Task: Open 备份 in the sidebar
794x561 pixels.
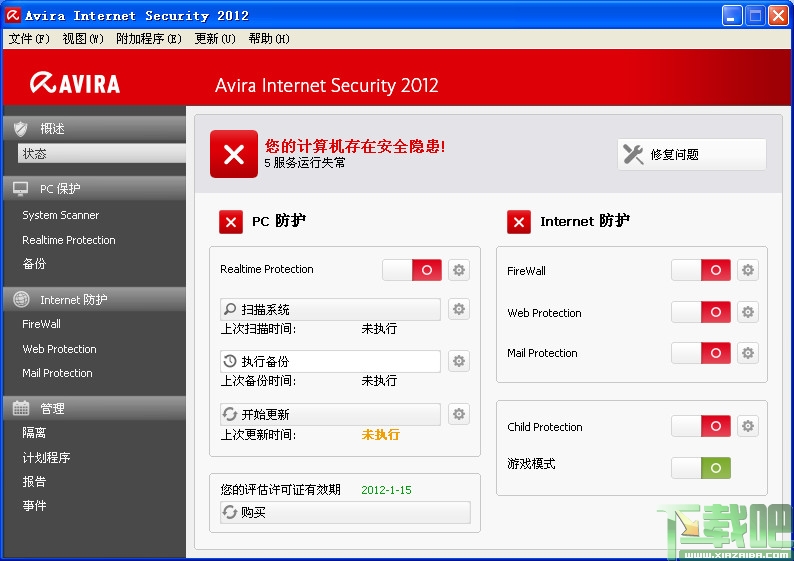Action: pos(34,264)
